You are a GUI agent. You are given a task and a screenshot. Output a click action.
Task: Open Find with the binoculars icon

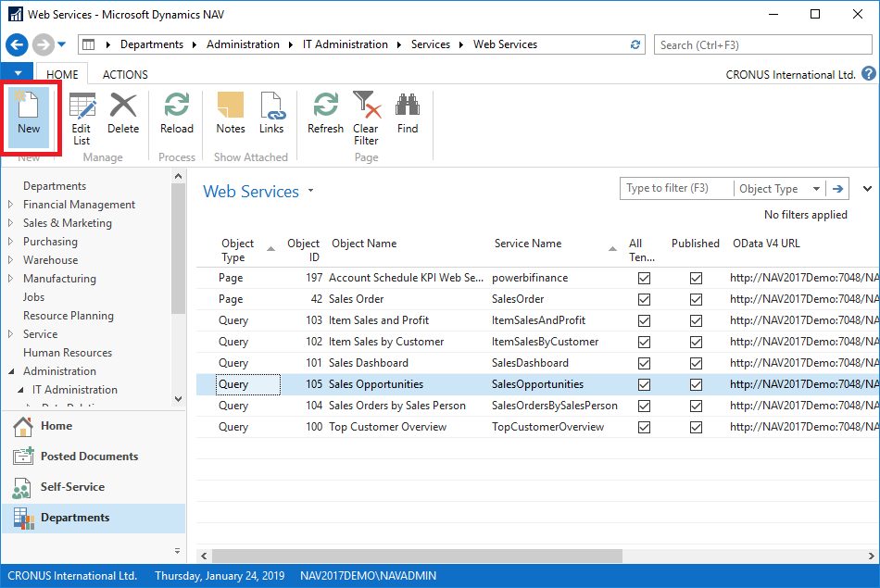click(x=408, y=113)
